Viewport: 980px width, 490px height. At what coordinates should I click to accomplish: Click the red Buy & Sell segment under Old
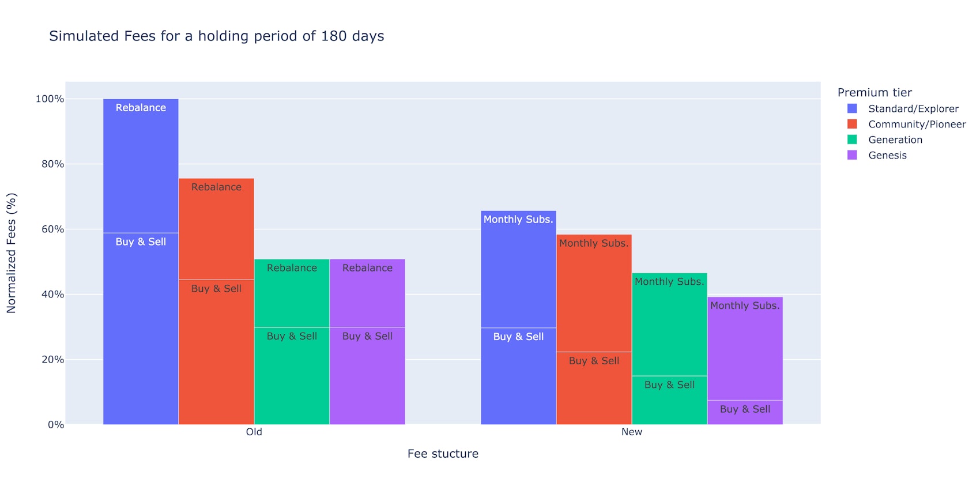[216, 352]
